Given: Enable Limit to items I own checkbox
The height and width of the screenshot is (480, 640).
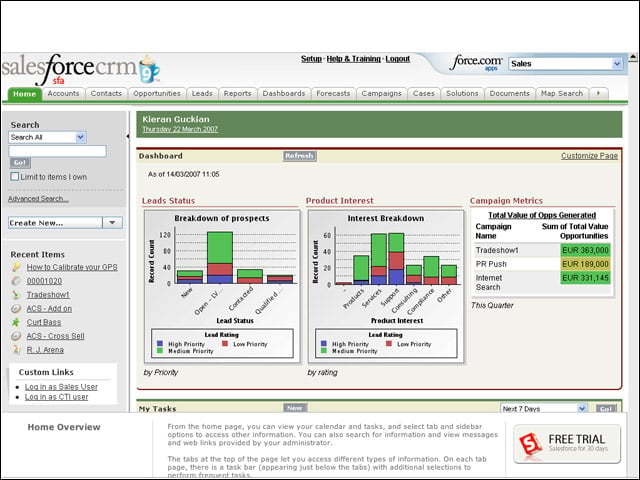Looking at the screenshot, I should [15, 176].
